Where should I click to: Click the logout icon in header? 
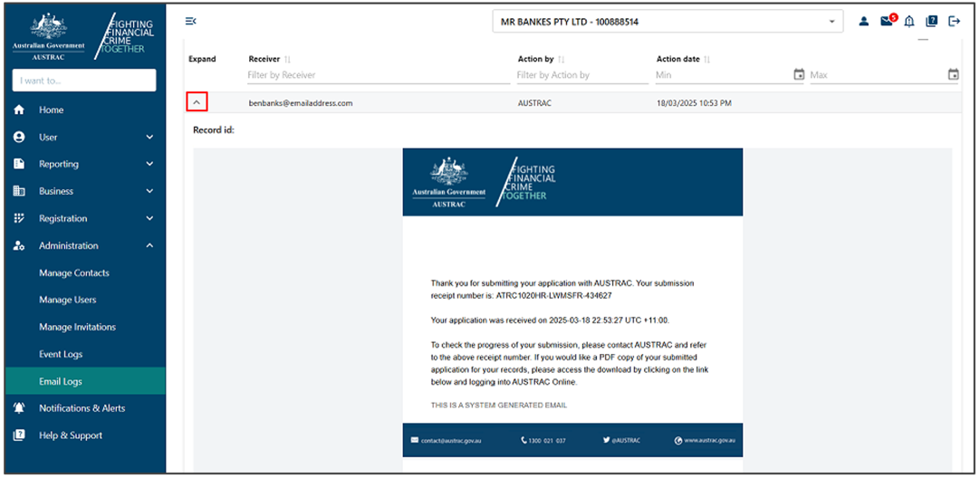point(954,22)
